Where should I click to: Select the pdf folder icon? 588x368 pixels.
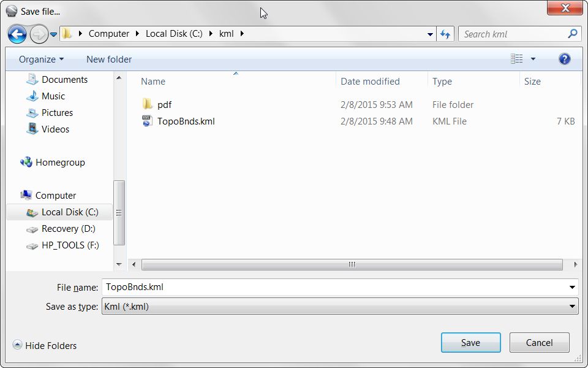[x=147, y=104]
